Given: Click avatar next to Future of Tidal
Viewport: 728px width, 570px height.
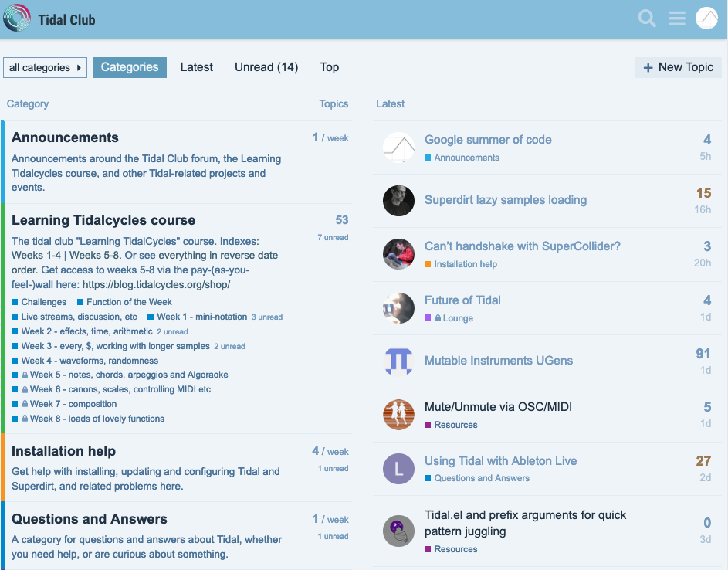Looking at the screenshot, I should 398,308.
